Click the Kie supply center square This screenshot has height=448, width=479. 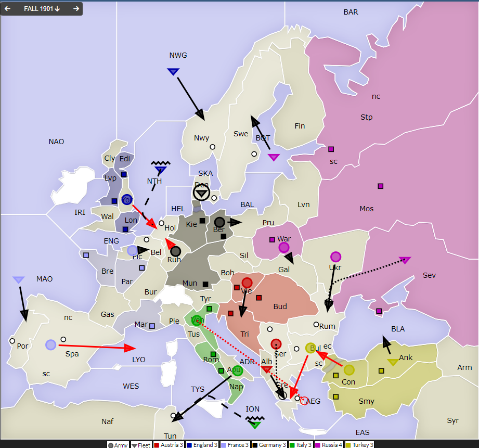pyautogui.click(x=202, y=221)
